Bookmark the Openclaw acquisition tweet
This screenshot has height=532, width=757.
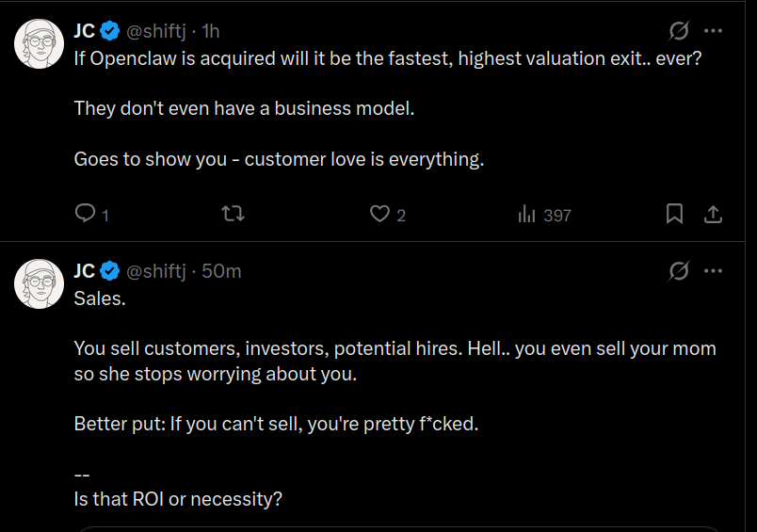click(x=674, y=215)
